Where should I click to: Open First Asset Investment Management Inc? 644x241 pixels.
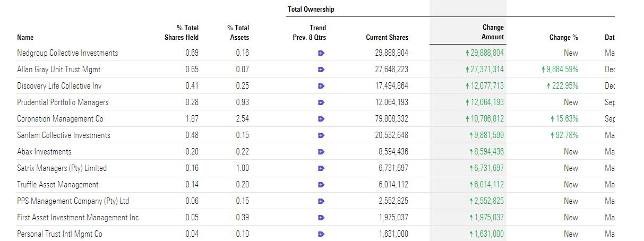click(78, 218)
